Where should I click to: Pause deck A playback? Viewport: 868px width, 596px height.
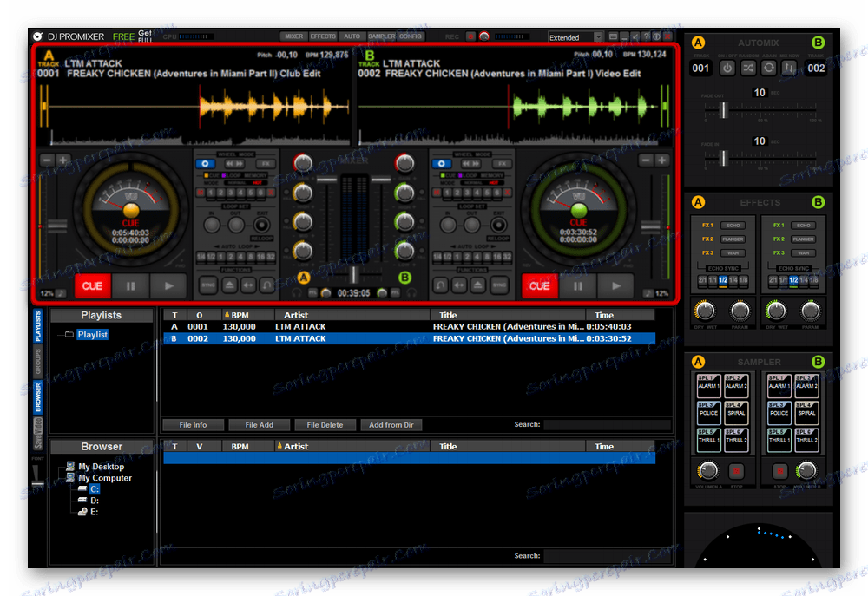pyautogui.click(x=131, y=285)
